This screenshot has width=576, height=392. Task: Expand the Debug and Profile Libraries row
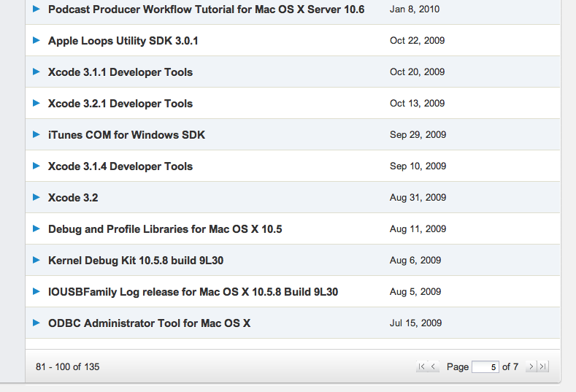coord(37,229)
